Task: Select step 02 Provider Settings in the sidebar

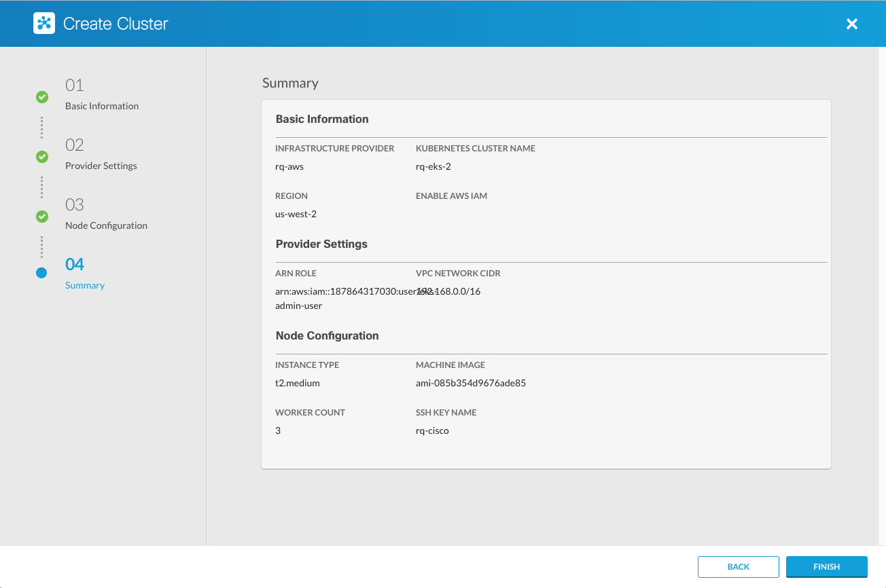Action: point(101,166)
